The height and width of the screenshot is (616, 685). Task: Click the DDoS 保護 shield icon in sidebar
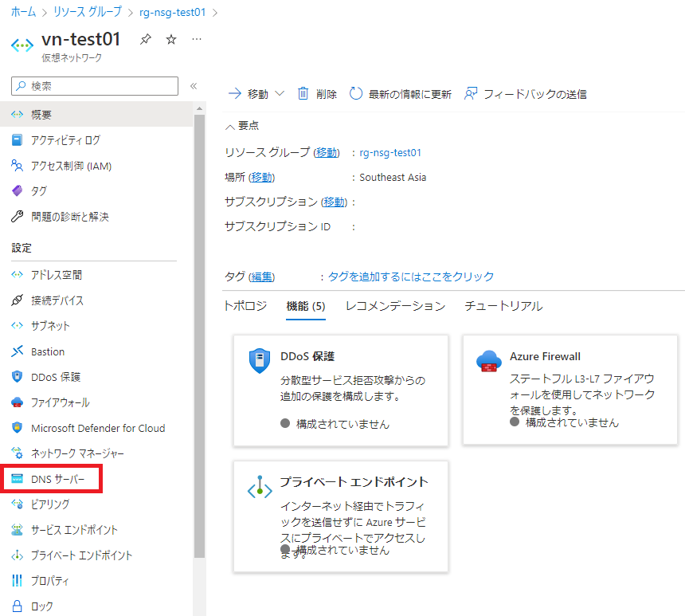coord(17,377)
